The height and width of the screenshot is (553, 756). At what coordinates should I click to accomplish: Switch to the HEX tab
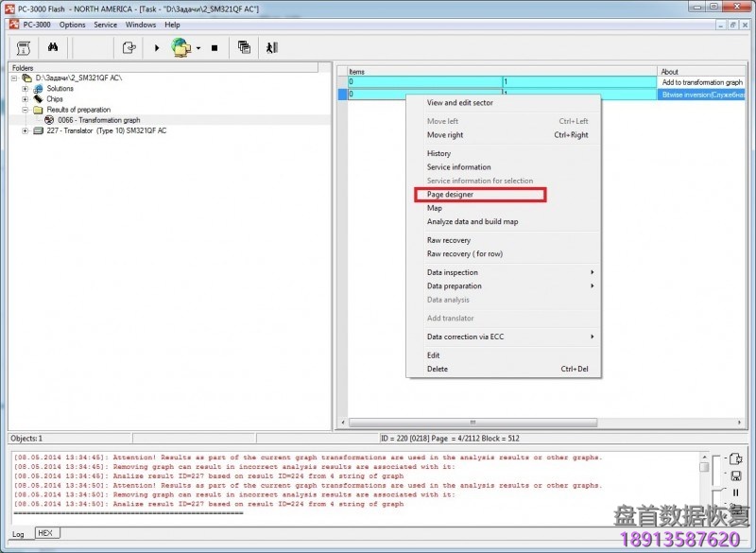tap(45, 533)
